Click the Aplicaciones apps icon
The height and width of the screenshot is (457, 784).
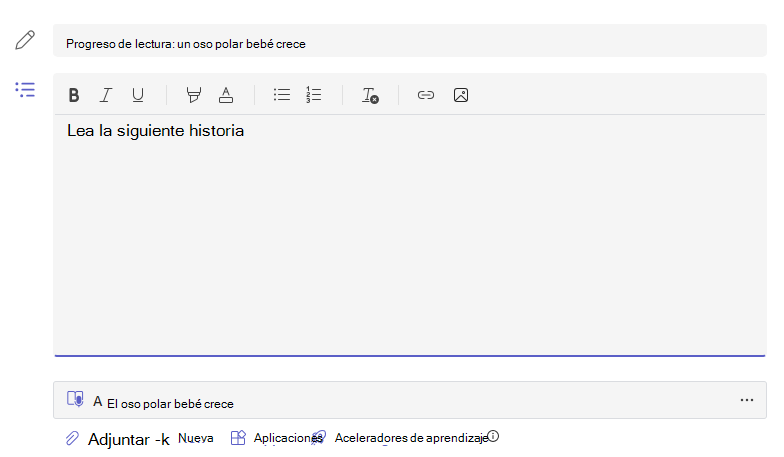click(x=238, y=438)
